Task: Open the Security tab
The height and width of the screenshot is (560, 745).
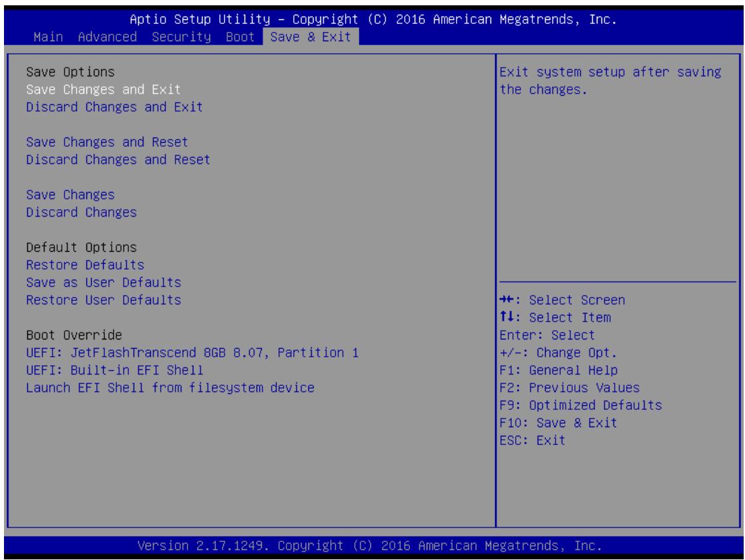Action: click(181, 37)
